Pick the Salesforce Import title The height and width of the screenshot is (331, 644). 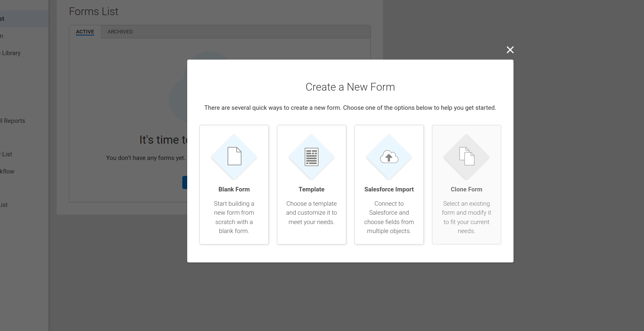tap(389, 189)
